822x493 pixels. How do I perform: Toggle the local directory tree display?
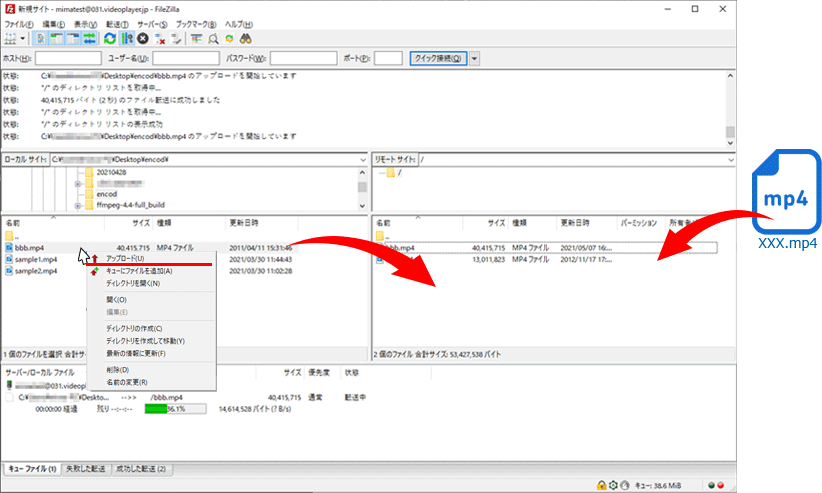(57, 38)
